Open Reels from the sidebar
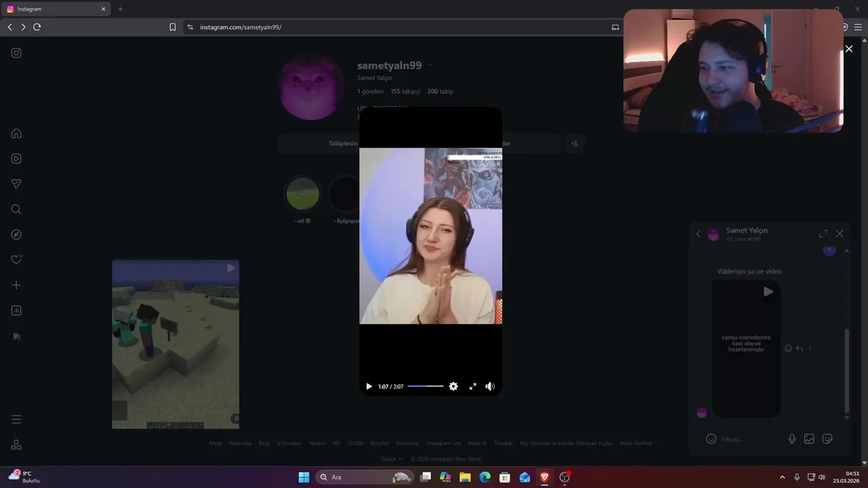 (x=16, y=159)
